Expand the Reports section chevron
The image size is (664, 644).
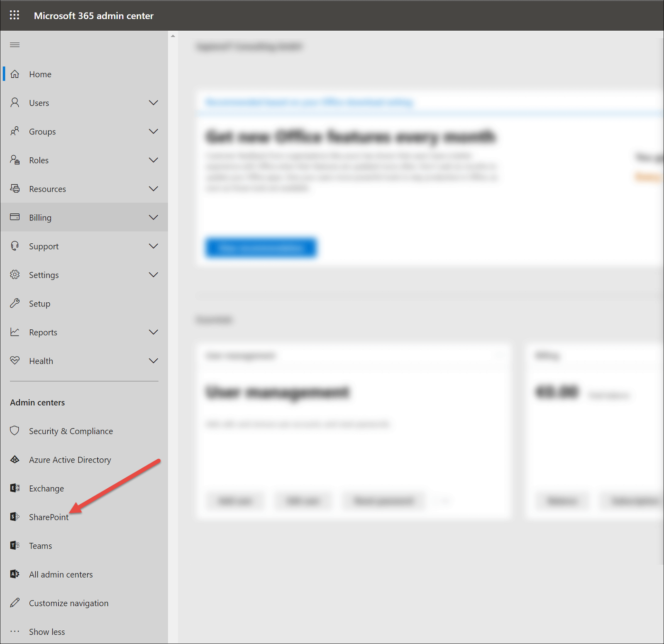tap(153, 332)
